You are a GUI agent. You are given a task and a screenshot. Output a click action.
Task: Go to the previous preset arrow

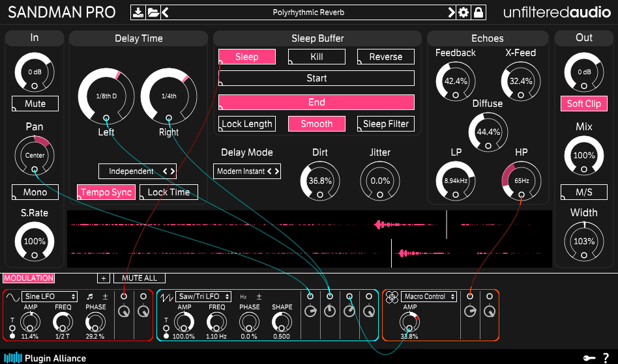(165, 12)
